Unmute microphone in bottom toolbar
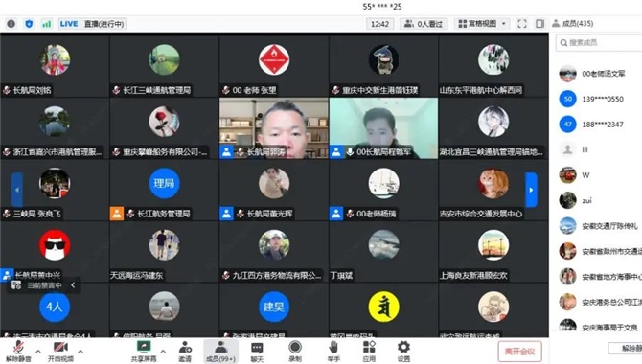The width and height of the screenshot is (642, 364). [18, 352]
